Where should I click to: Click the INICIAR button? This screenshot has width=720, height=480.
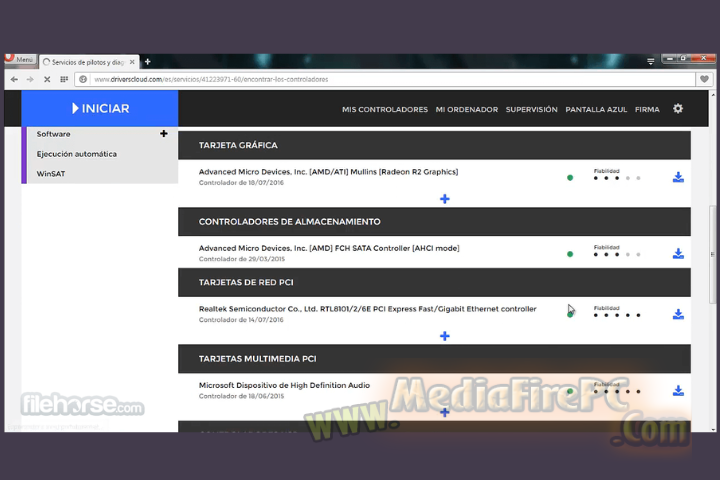pos(100,108)
